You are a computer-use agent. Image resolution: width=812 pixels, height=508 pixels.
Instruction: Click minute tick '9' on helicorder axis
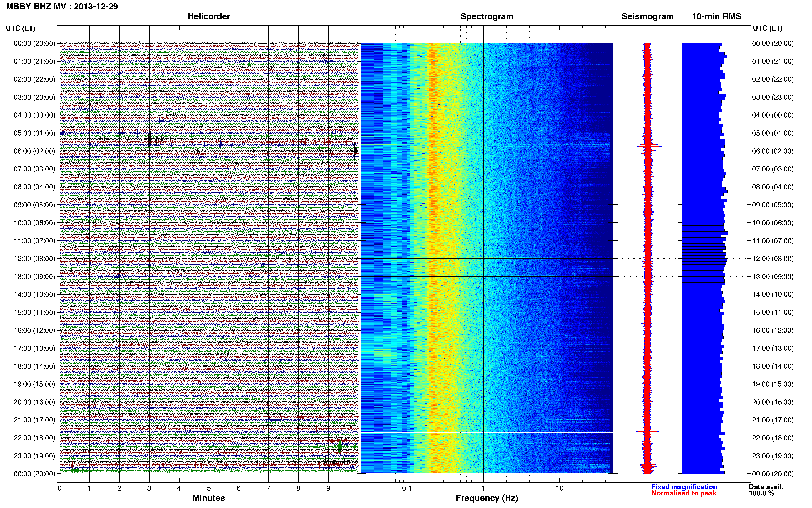pyautogui.click(x=328, y=488)
